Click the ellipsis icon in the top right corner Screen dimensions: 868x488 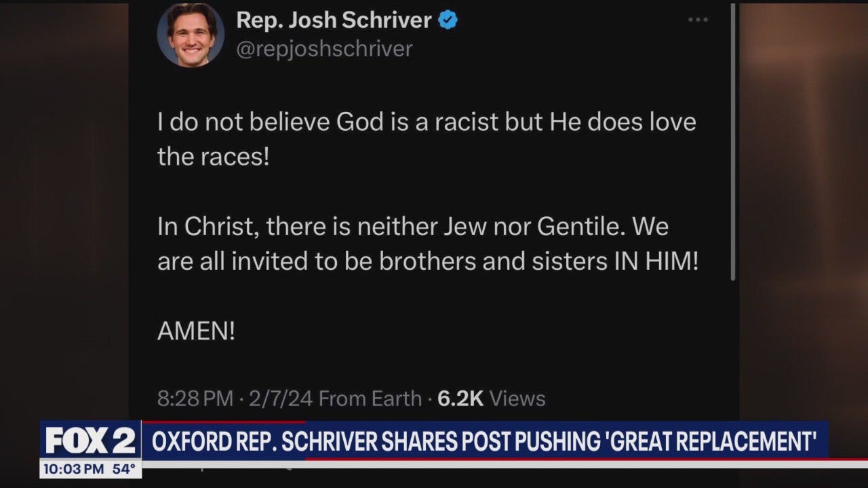(697, 20)
